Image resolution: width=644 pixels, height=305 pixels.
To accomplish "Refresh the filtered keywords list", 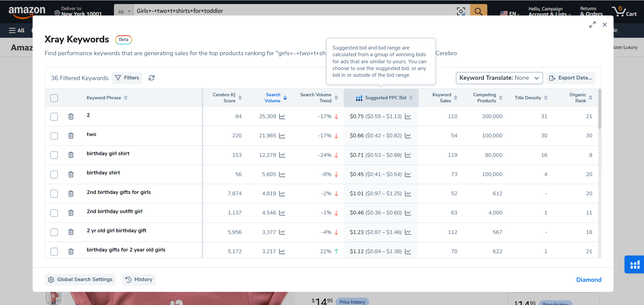I will tap(152, 78).
